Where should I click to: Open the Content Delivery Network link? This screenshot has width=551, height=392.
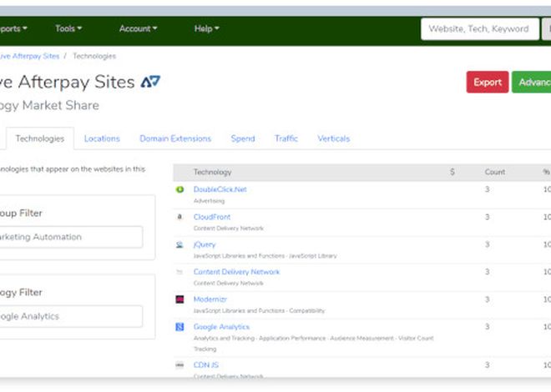point(236,272)
